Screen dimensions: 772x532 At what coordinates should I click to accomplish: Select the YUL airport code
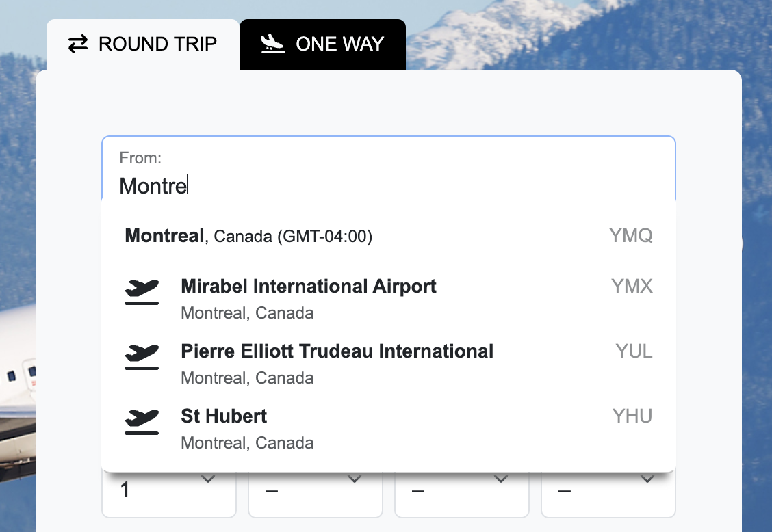(x=632, y=351)
